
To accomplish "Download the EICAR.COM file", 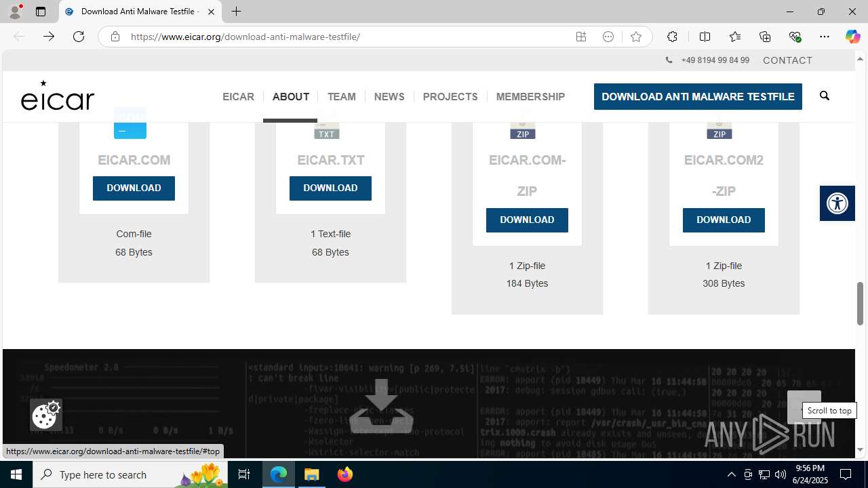I will coord(134,188).
